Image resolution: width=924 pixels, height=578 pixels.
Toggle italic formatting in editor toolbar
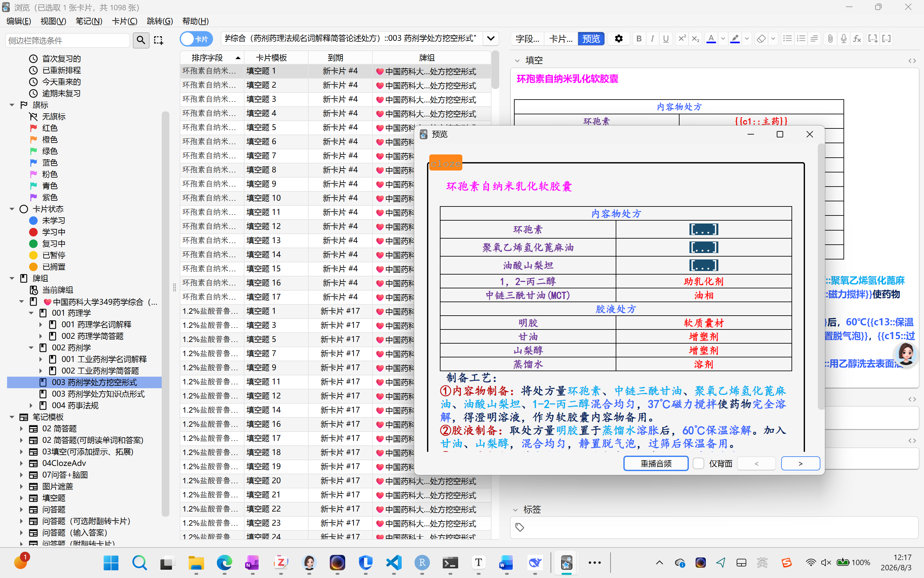point(653,39)
